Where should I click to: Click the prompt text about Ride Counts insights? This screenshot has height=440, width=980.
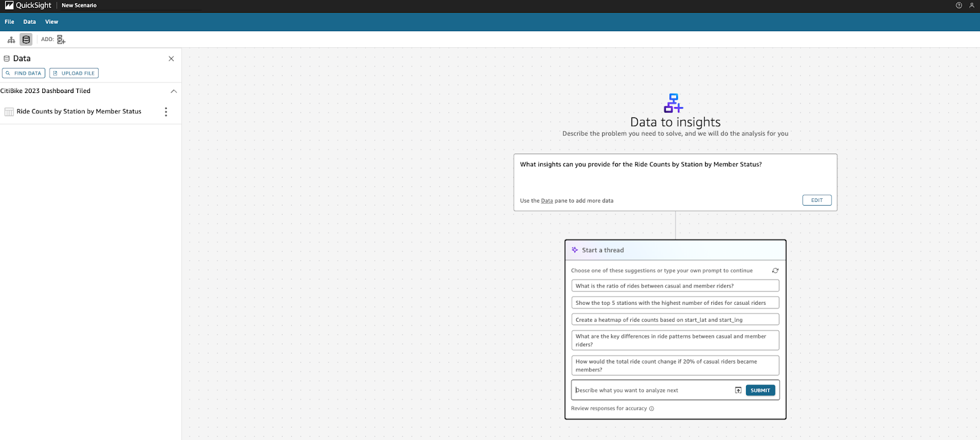[x=641, y=165]
